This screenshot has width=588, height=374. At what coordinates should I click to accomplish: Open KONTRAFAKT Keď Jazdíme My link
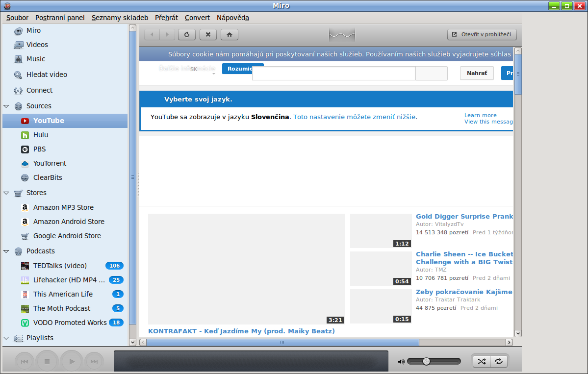click(241, 331)
